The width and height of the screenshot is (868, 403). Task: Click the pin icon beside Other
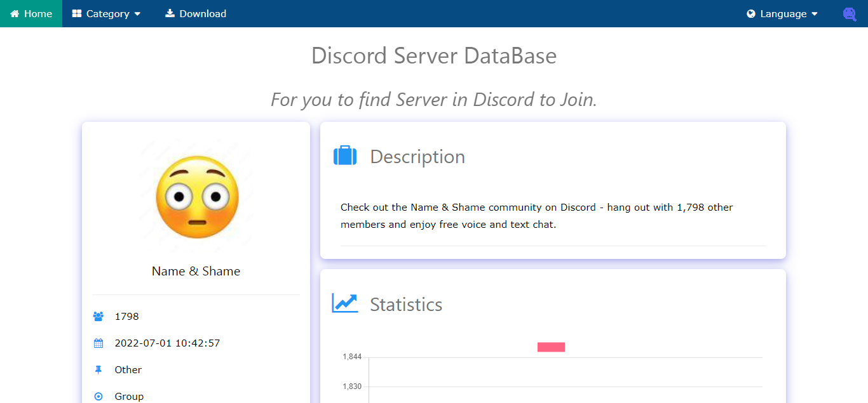coord(98,369)
